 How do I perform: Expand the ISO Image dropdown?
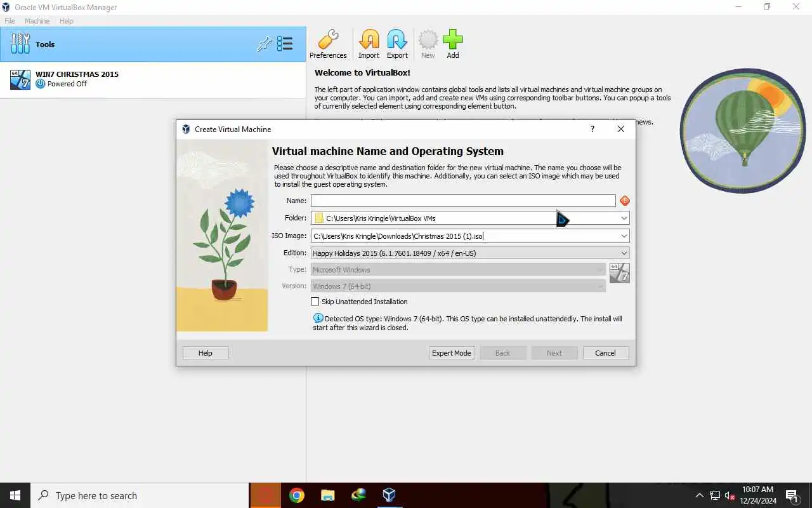pos(624,236)
